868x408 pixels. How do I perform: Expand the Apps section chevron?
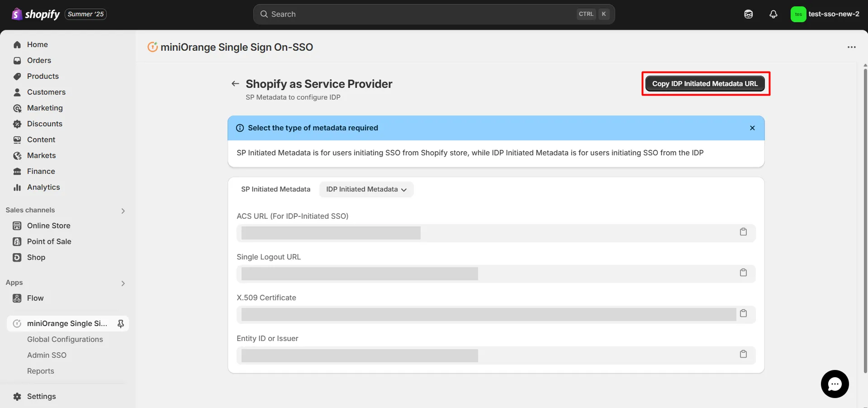pos(123,283)
